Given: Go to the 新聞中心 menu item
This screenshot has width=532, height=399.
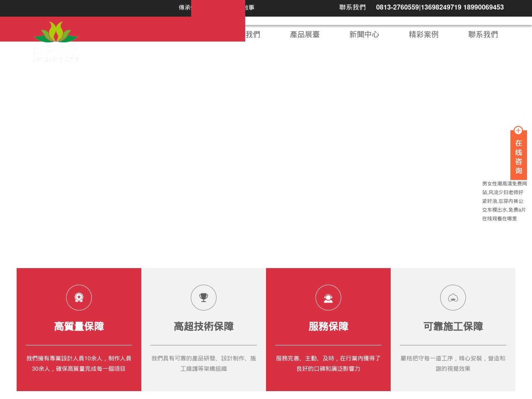Looking at the screenshot, I should point(365,34).
